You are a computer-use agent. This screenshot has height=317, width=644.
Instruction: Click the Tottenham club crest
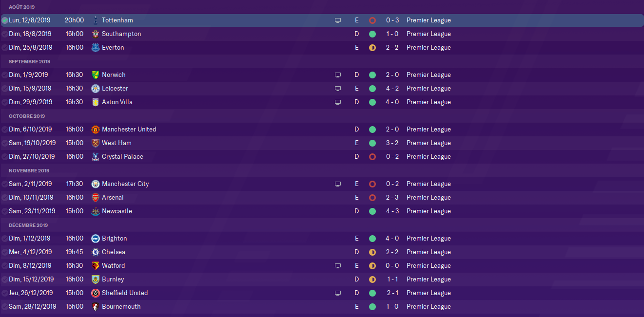click(x=95, y=20)
